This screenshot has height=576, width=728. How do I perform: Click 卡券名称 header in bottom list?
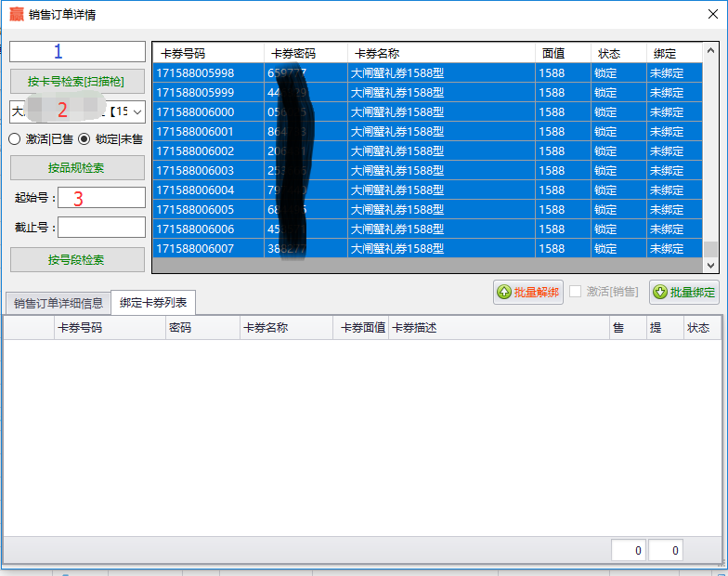pyautogui.click(x=286, y=328)
